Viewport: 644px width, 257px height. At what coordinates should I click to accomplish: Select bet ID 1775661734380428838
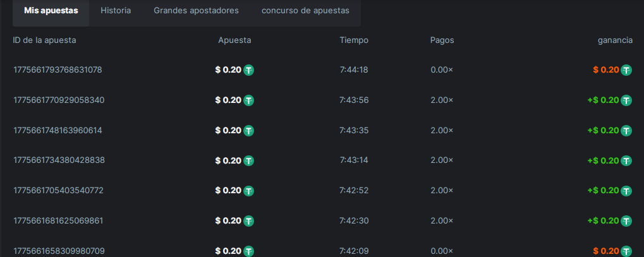pyautogui.click(x=59, y=160)
